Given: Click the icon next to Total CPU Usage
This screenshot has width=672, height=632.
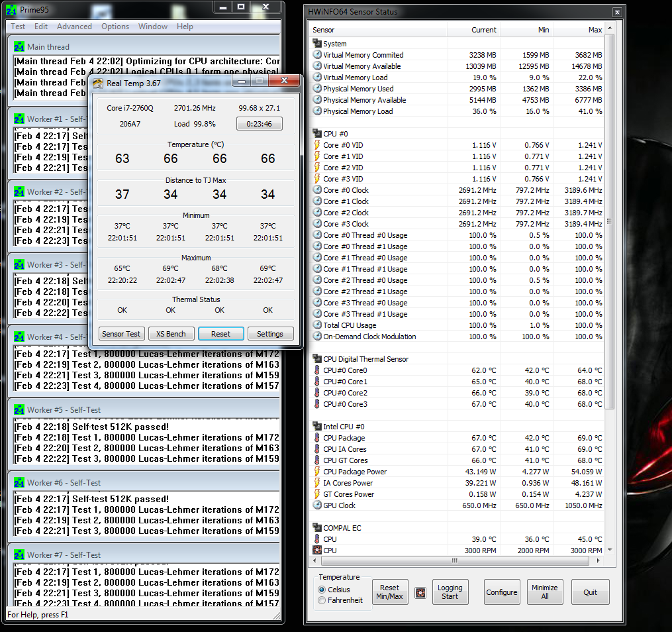Looking at the screenshot, I should pyautogui.click(x=317, y=325).
